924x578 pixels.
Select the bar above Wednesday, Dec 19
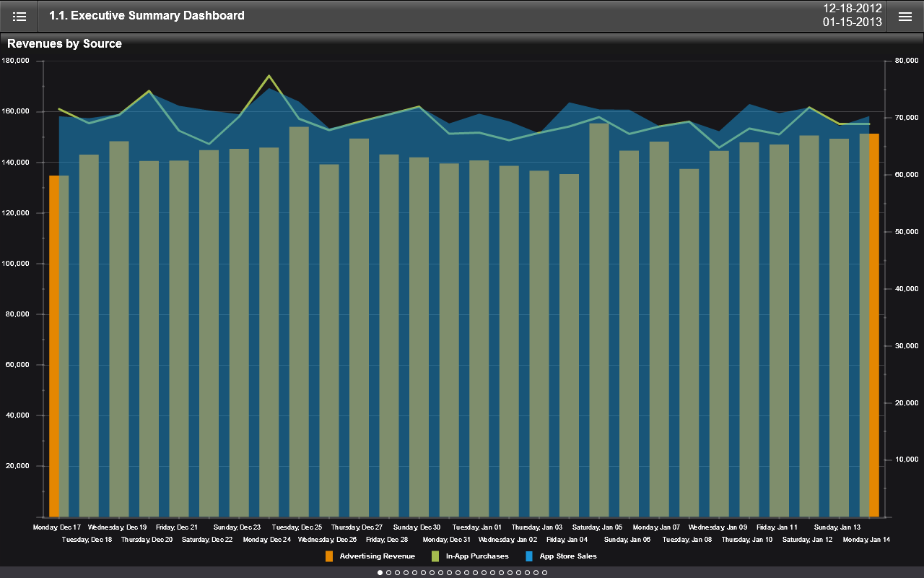coord(119,329)
